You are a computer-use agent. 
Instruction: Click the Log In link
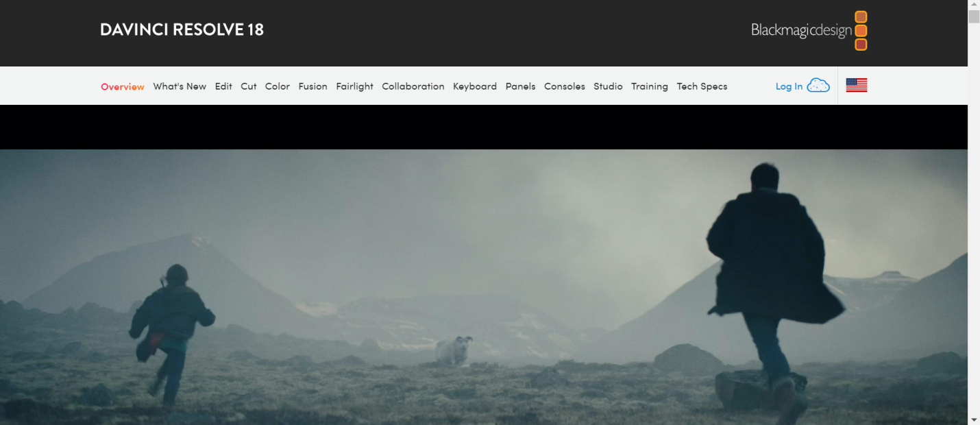[x=789, y=86]
